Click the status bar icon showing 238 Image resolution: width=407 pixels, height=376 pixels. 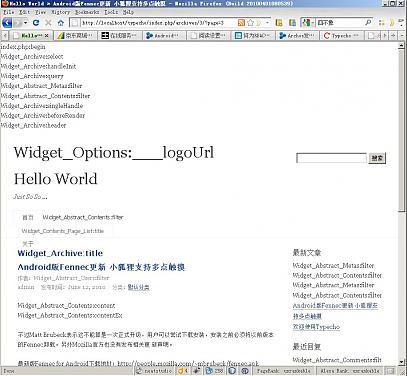click(215, 371)
